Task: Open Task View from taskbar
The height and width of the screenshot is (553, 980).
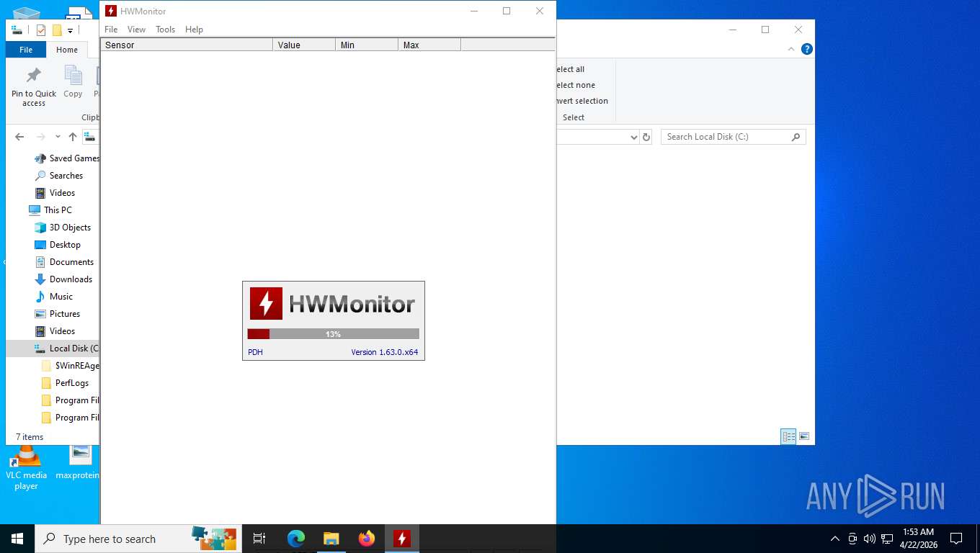Action: 259,539
